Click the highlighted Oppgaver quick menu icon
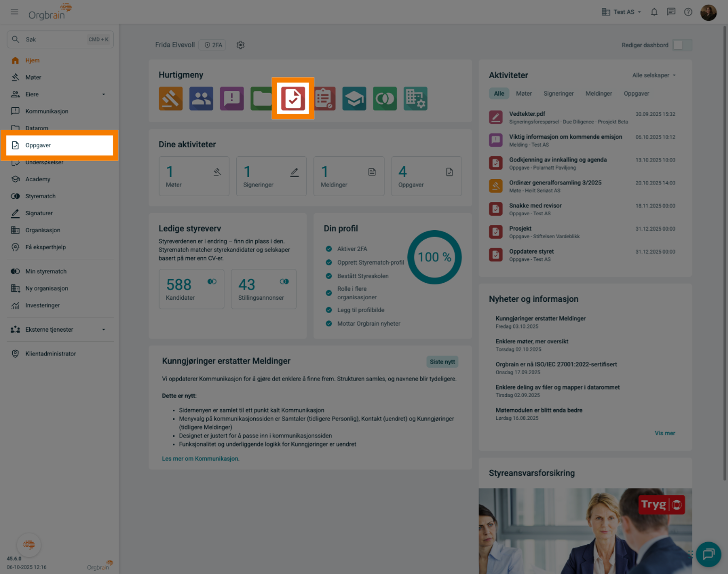This screenshot has height=574, width=728. [x=293, y=98]
